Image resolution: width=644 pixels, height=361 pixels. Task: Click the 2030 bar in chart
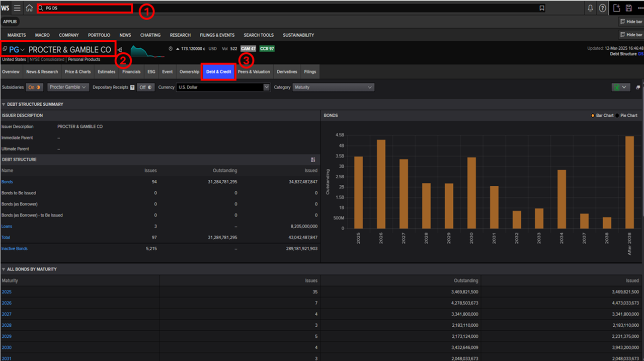tap(471, 193)
